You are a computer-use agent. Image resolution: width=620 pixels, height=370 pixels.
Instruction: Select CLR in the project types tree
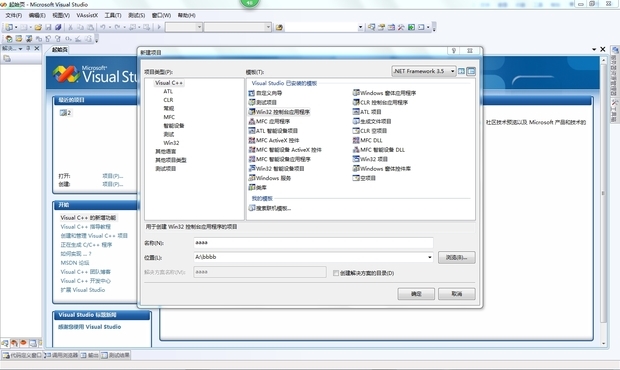click(168, 100)
